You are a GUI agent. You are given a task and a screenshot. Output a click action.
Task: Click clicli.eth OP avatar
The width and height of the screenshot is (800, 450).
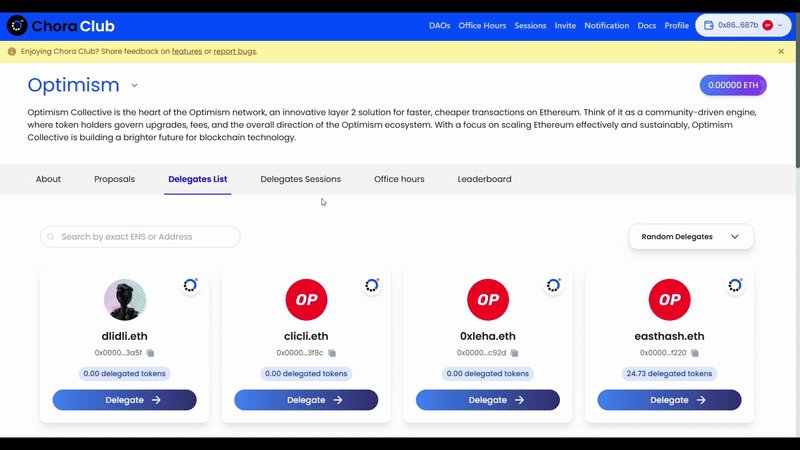pyautogui.click(x=306, y=299)
